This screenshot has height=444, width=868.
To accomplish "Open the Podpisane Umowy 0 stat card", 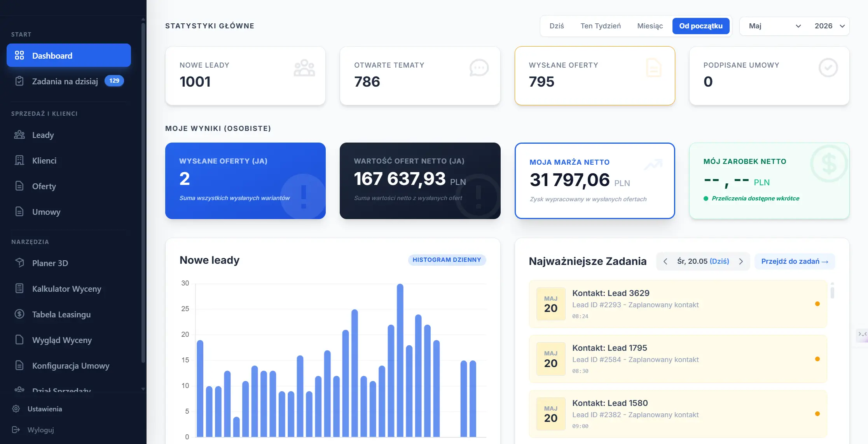I will point(769,76).
